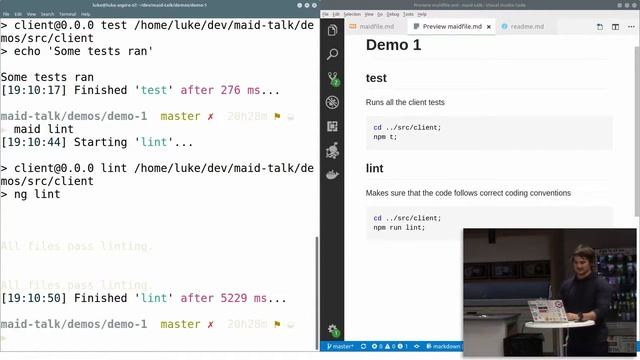Open the terminal window Search menu

pyautogui.click(x=47, y=14)
